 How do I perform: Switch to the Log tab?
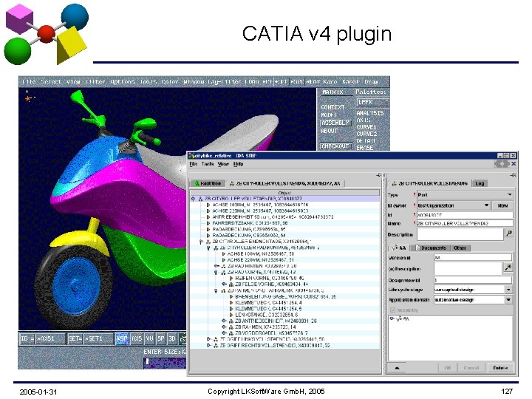(x=480, y=183)
